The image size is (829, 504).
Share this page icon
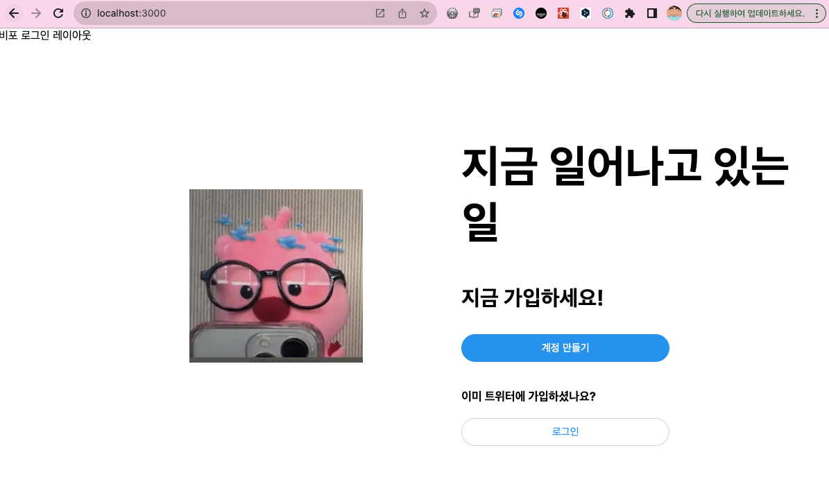(402, 13)
